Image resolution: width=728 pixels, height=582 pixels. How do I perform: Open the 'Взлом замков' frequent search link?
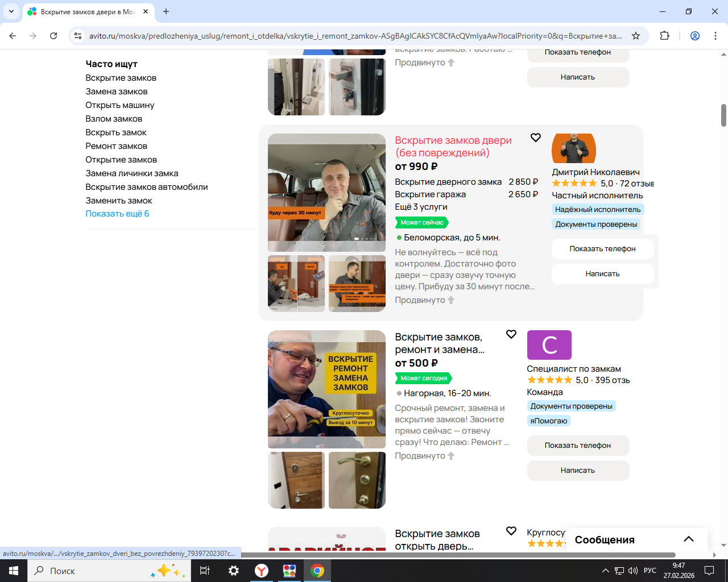click(114, 119)
